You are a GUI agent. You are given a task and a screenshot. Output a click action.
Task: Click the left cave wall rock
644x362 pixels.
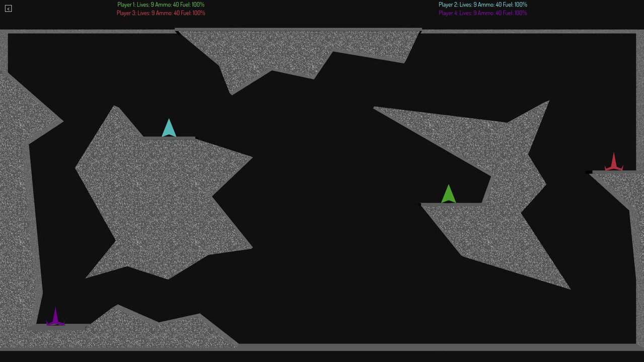[x=18, y=201]
